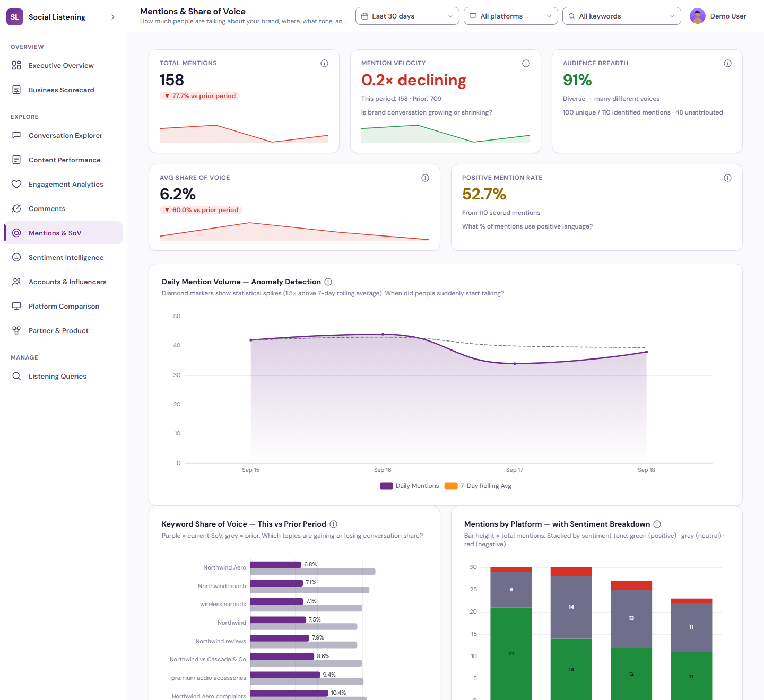Open the All keywords filter dropdown
The image size is (764, 700).
point(622,16)
